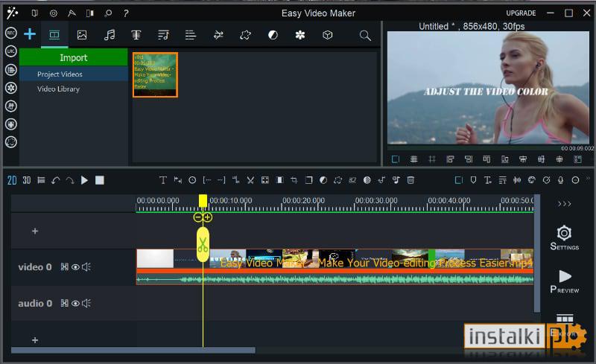Open SETTINGS with the gear button
Viewport: 596px width, 364px height.
(x=565, y=238)
